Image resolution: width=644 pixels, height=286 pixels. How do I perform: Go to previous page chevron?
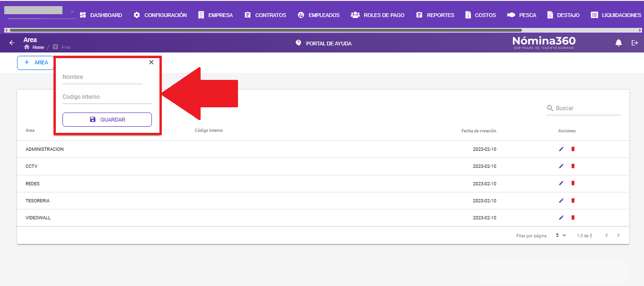tap(607, 235)
